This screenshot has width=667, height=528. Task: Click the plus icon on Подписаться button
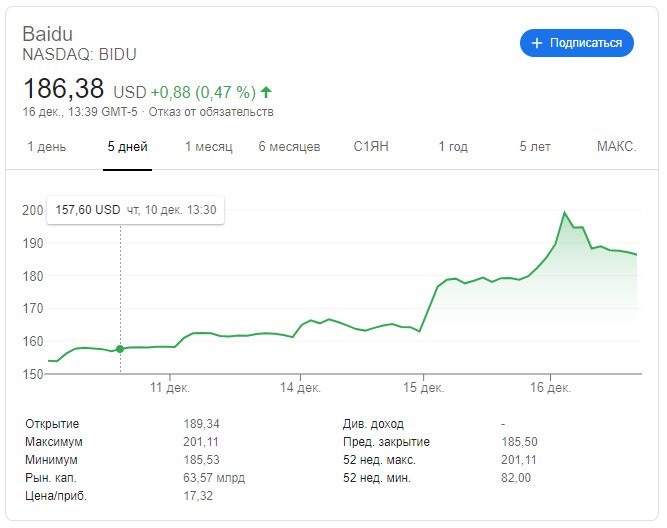[x=537, y=43]
